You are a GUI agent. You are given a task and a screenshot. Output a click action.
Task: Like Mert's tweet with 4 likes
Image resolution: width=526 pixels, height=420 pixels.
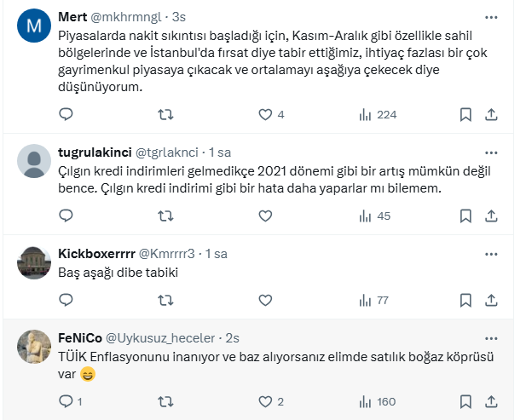pos(265,114)
